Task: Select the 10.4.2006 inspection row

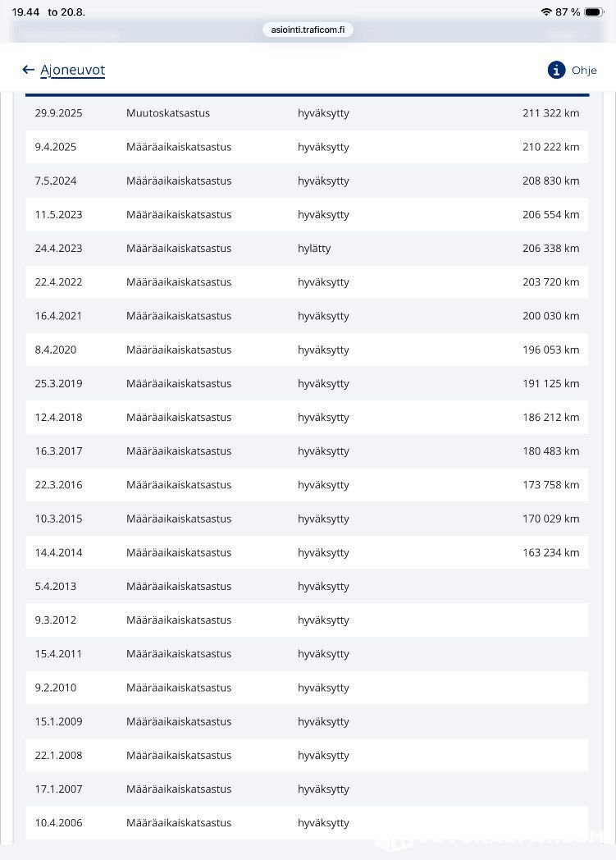Action: pyautogui.click(x=307, y=823)
